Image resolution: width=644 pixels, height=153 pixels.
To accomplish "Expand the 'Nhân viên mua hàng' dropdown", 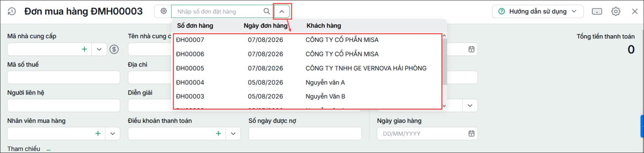I will click(113, 134).
